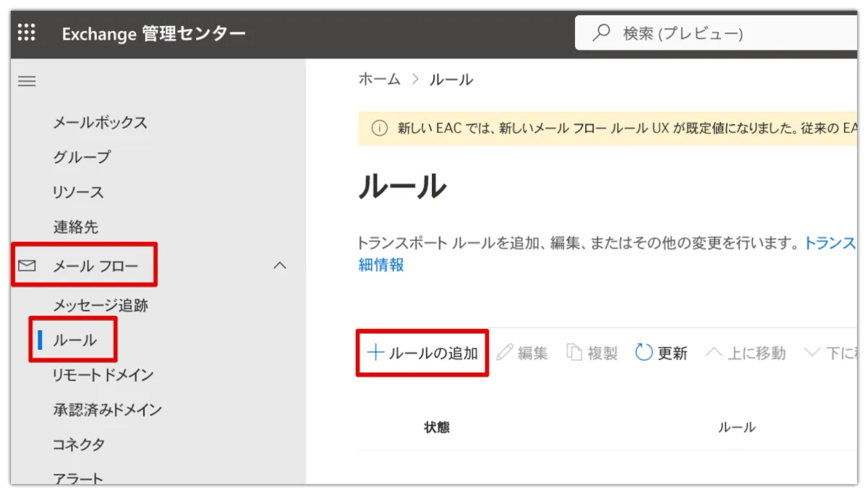Click the ホーム breadcrumb link
The height and width of the screenshot is (495, 868).
point(379,79)
